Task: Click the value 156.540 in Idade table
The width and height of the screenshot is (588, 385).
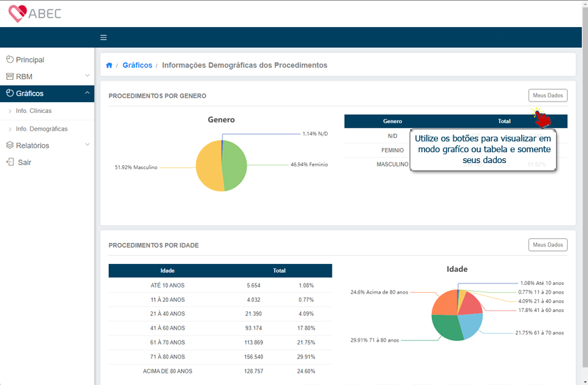Action: click(253, 357)
